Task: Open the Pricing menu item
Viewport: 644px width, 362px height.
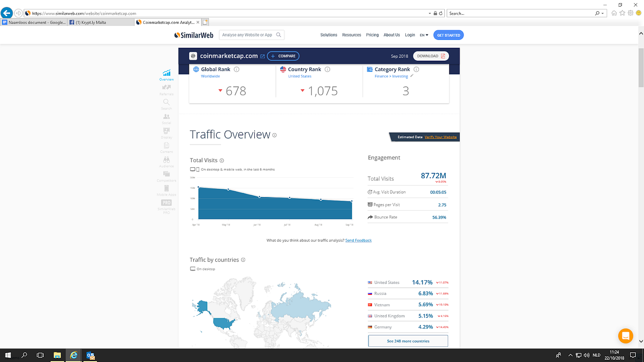Action: 372,34
